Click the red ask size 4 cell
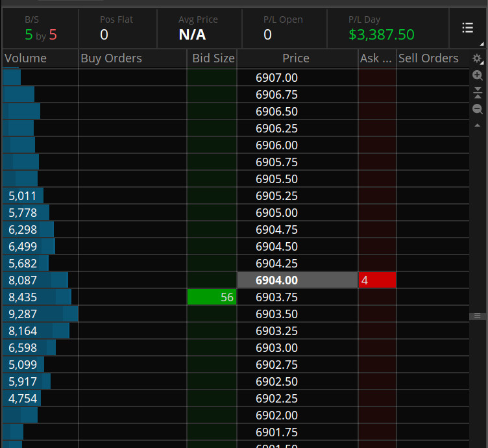The height and width of the screenshot is (448, 488). [377, 280]
